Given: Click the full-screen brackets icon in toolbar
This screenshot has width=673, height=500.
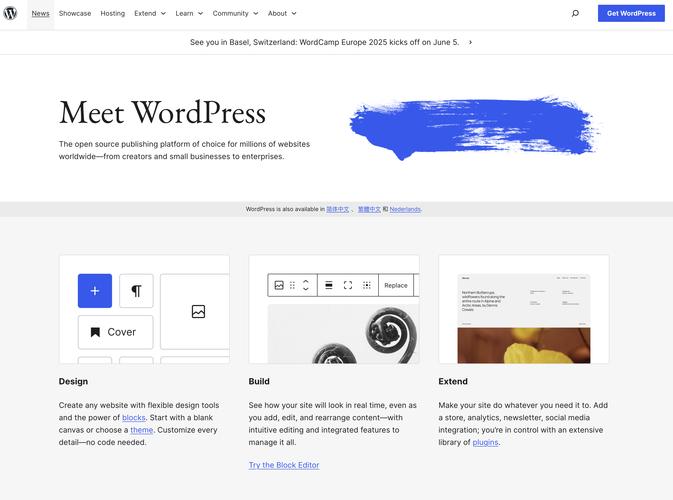Looking at the screenshot, I should (348, 285).
